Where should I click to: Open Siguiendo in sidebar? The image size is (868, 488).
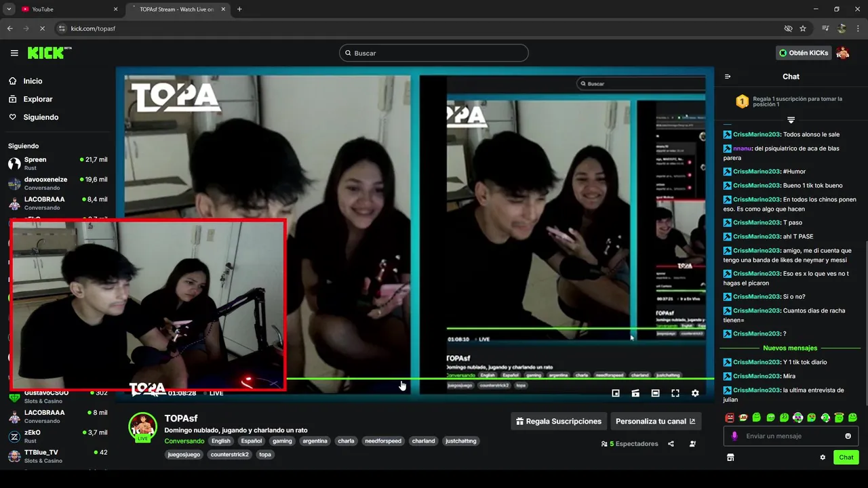tap(58, 117)
